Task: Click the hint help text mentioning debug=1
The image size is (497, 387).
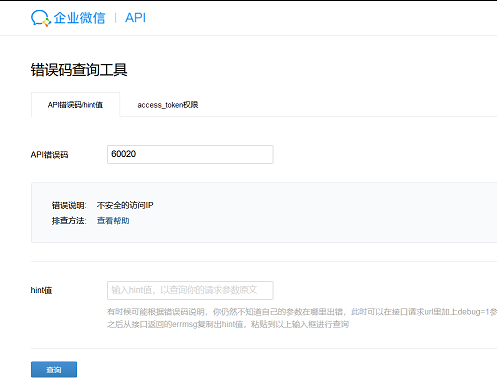Action: pos(302,318)
